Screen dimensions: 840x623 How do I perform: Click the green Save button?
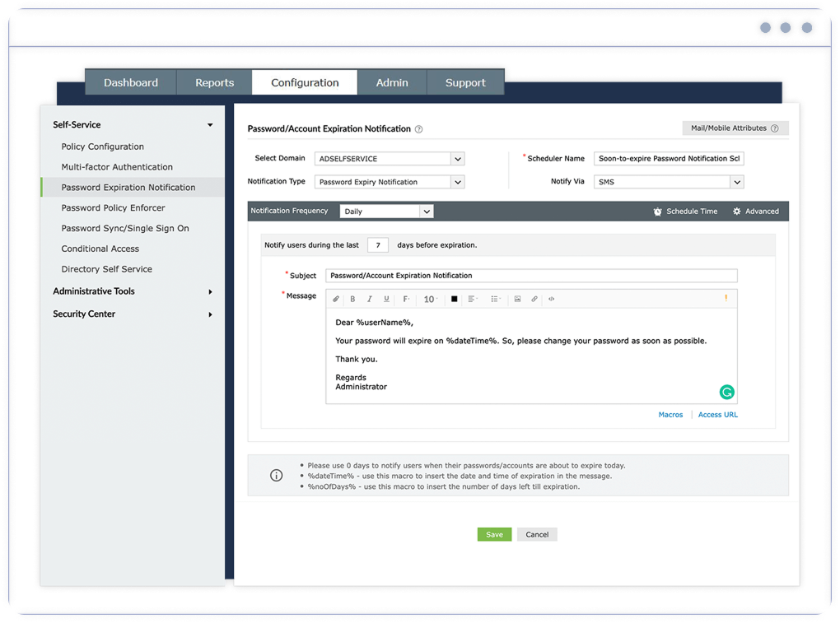coord(494,534)
